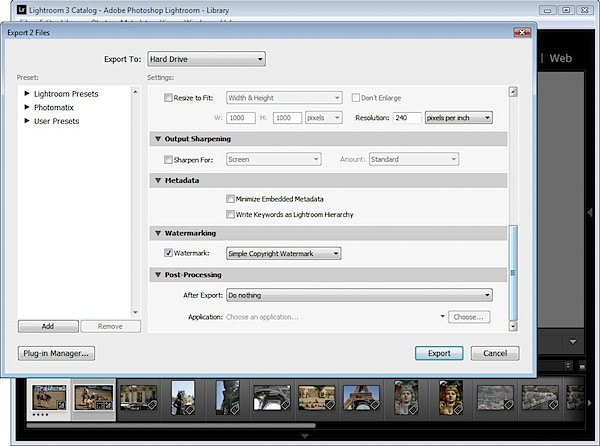Select the building facade thumbnail, third in filmstrip

click(139, 397)
